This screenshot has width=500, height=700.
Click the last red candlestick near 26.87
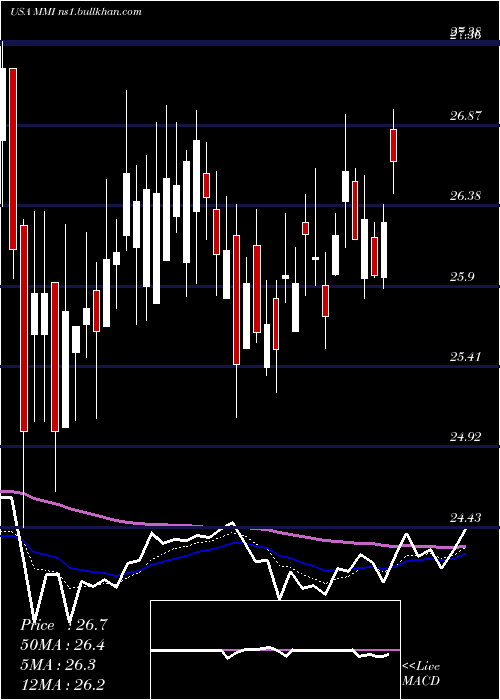pos(393,145)
